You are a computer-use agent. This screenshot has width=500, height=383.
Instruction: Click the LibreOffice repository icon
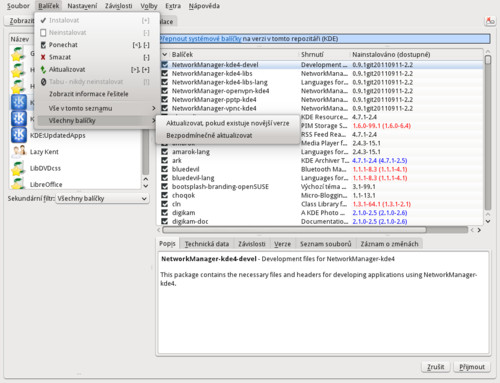(18, 183)
